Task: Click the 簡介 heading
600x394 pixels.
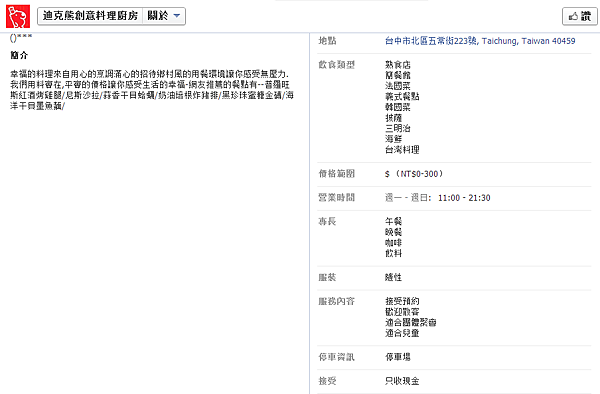Action: 19,55
